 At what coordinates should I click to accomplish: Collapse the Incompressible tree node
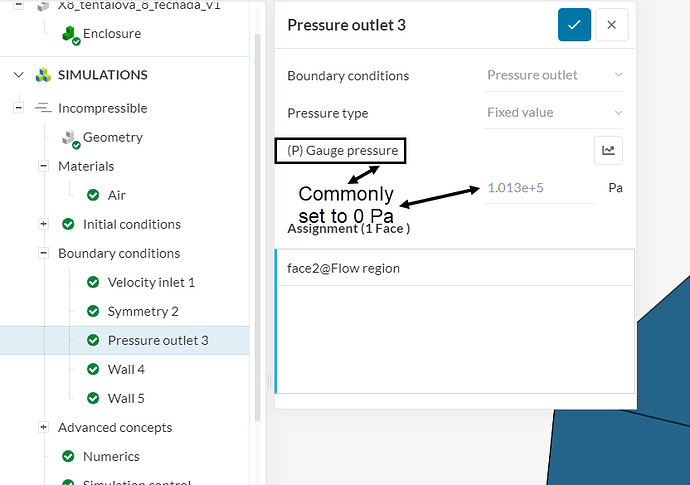pyautogui.click(x=18, y=108)
